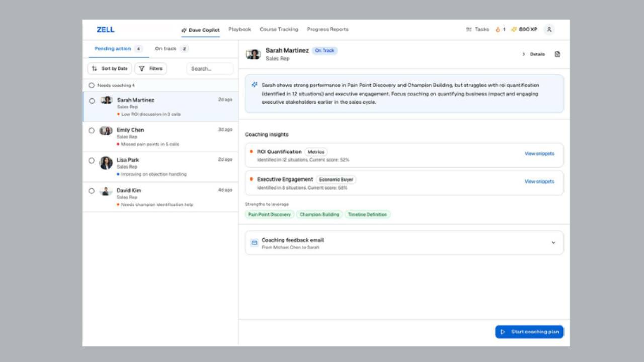Click the streak flame icon
This screenshot has height=362, width=644.
(498, 30)
